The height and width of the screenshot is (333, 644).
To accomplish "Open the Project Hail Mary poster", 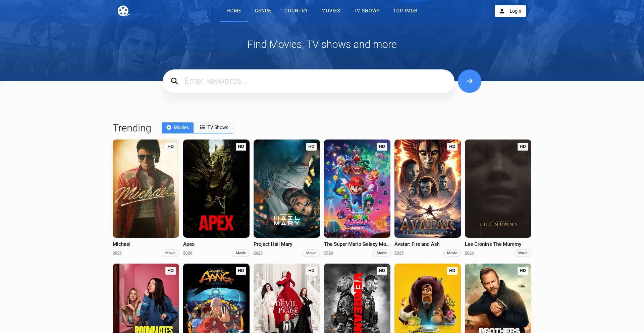I will pyautogui.click(x=287, y=188).
